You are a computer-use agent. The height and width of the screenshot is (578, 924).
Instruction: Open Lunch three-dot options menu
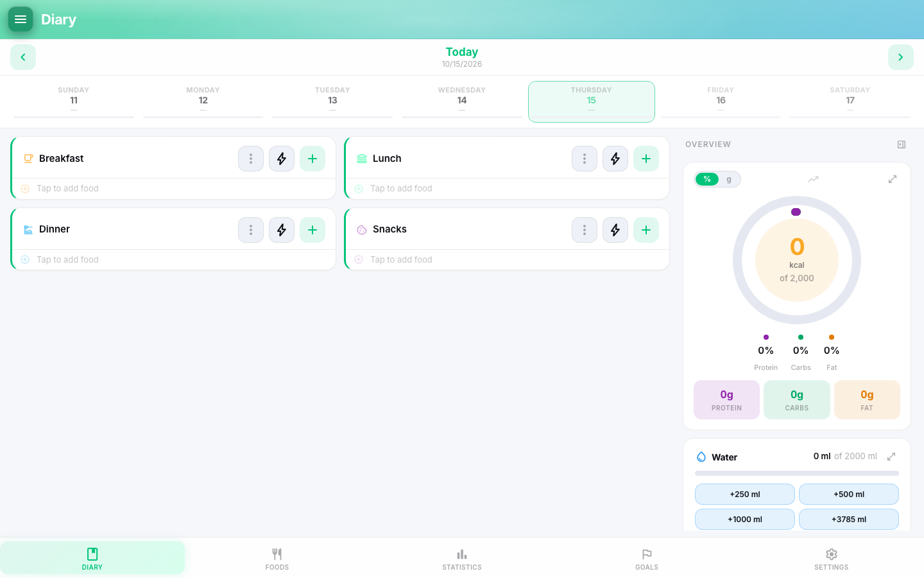pyautogui.click(x=585, y=159)
